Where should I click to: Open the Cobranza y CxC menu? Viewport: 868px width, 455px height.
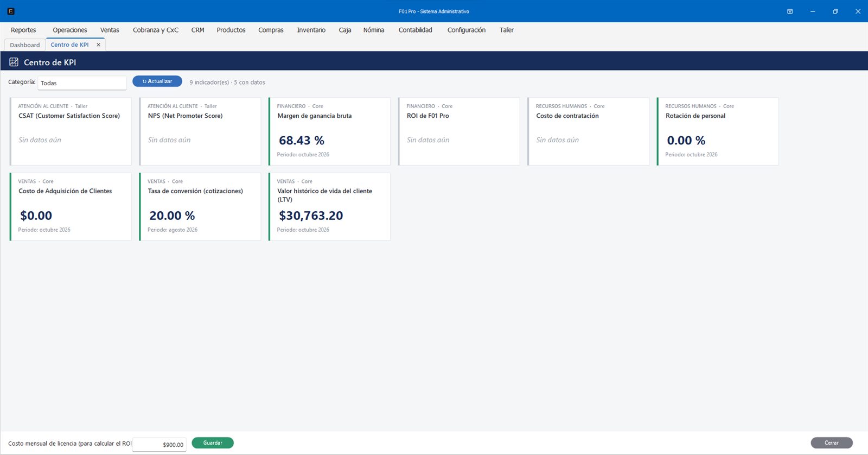pos(156,30)
